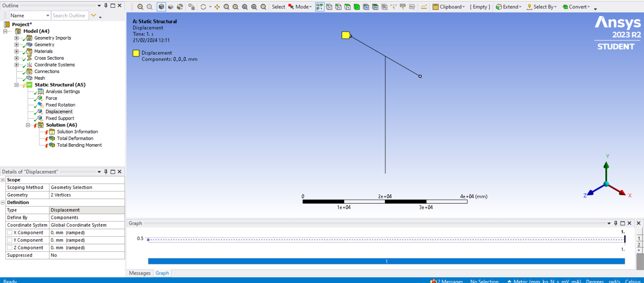Pin the Details of Displacement panel
644x283 pixels.
[x=106, y=171]
